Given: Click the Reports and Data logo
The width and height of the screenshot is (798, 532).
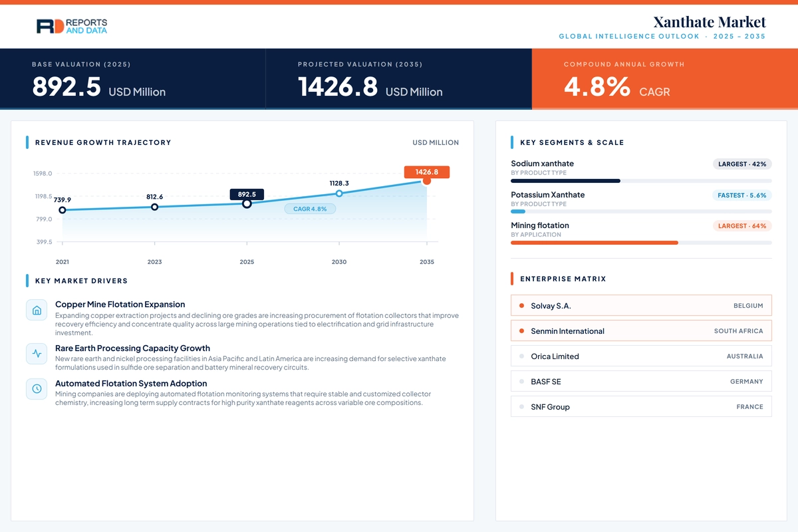Looking at the screenshot, I should coord(72,27).
